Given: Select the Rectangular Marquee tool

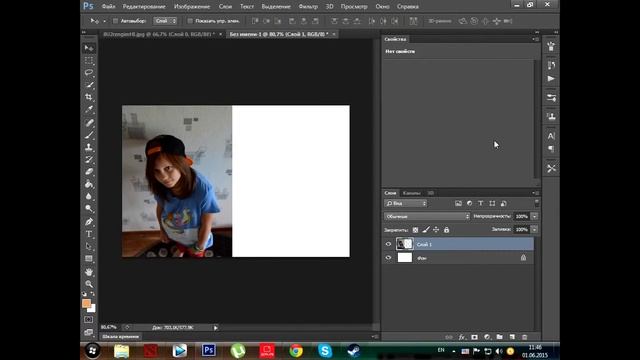Looking at the screenshot, I should [89, 61].
